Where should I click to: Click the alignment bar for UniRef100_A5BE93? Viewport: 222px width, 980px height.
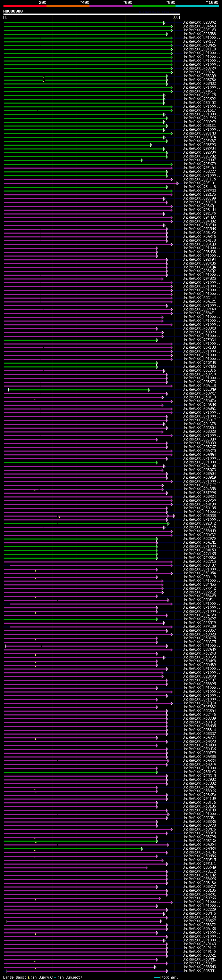[78, 145]
